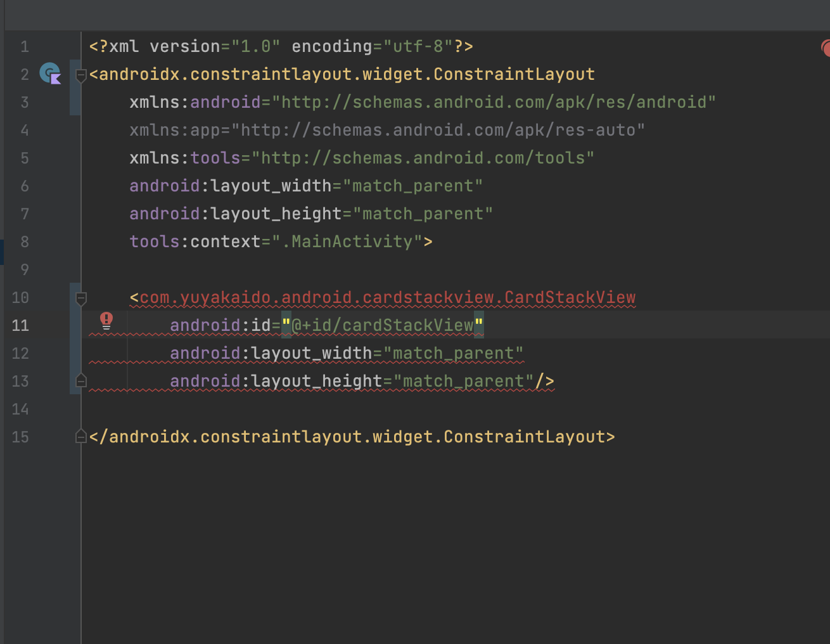The image size is (830, 644).
Task: Select line number 14 in the gutter
Action: pyautogui.click(x=20, y=409)
